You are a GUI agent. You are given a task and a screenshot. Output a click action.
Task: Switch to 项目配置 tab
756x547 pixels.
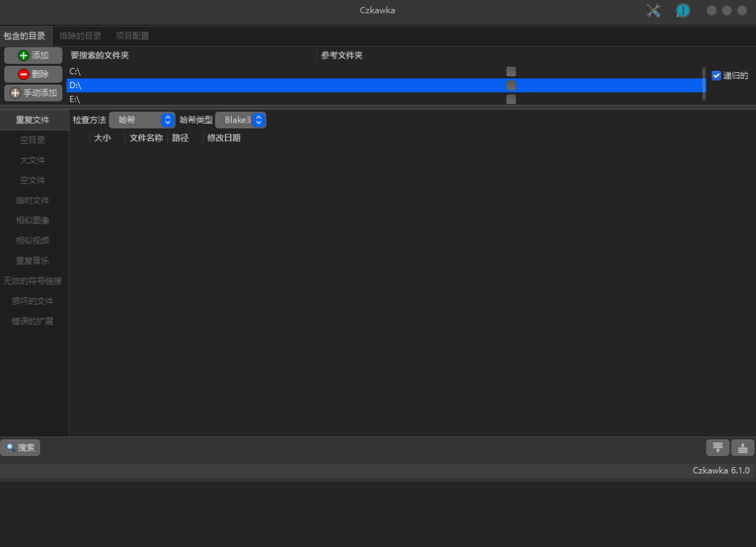(x=132, y=36)
